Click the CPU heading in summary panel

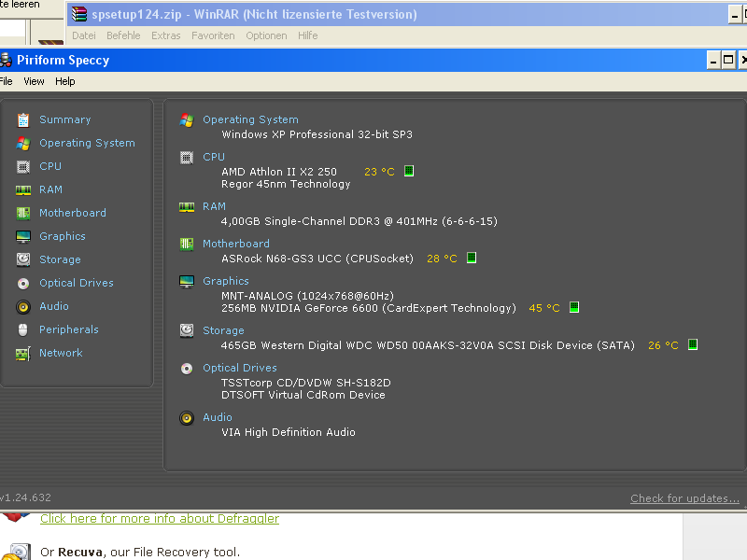pos(214,157)
